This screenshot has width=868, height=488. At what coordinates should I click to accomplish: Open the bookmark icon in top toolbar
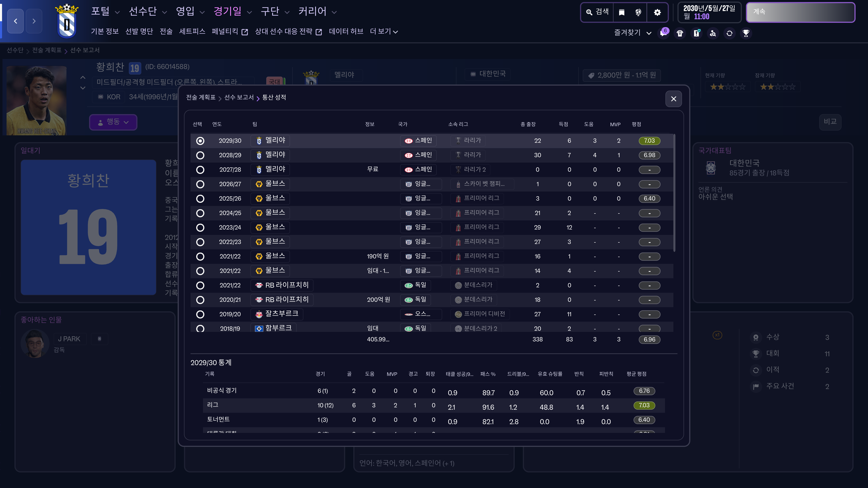pyautogui.click(x=622, y=12)
